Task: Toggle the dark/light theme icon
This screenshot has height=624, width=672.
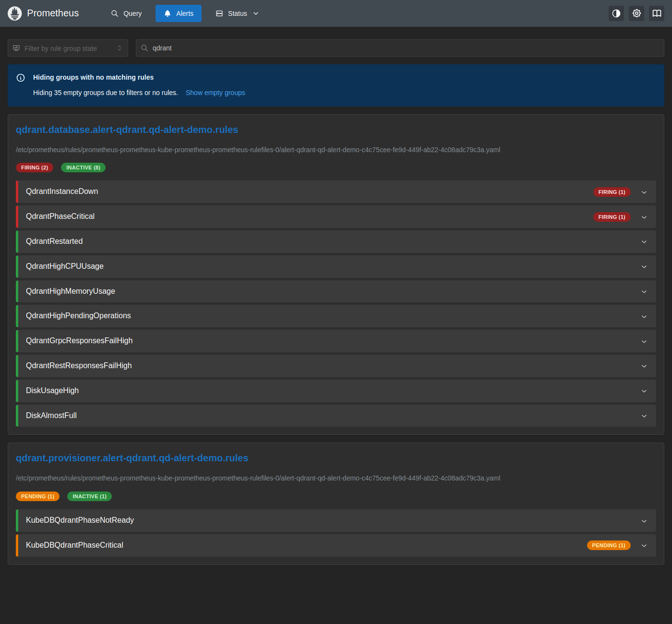Action: 616,13
